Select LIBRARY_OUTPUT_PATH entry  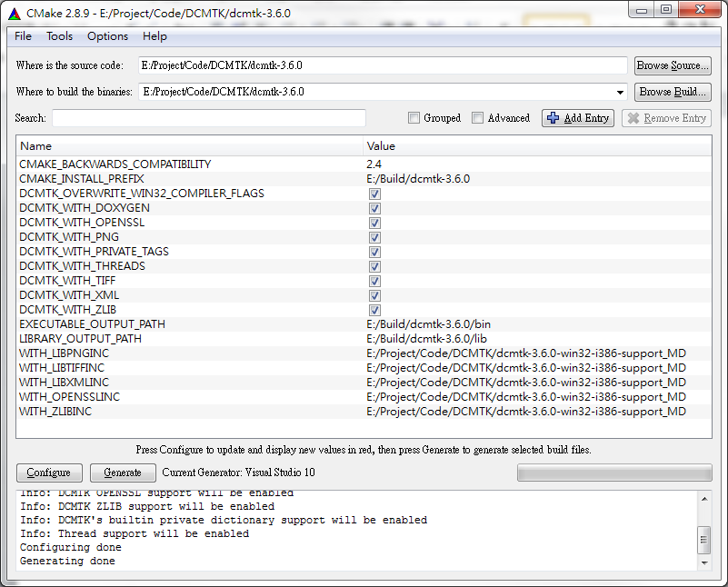point(80,339)
